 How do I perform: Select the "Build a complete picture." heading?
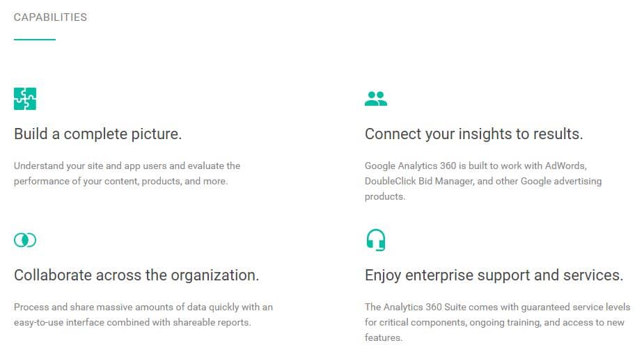point(97,134)
